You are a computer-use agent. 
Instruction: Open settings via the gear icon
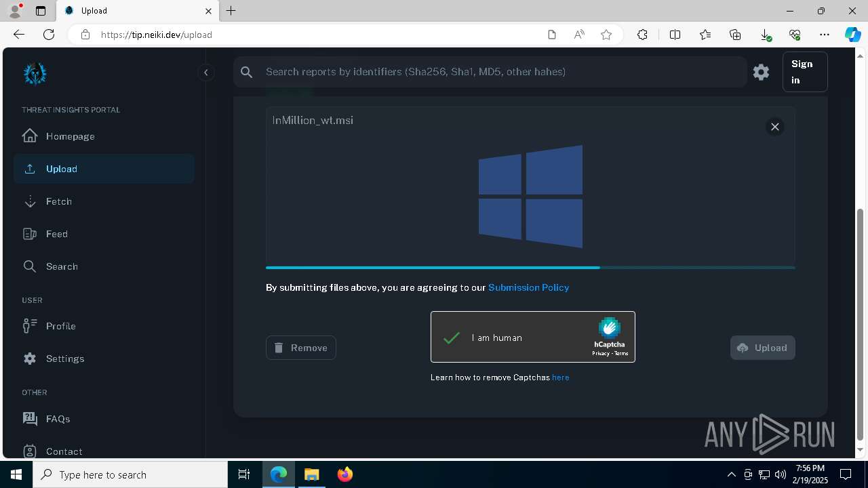(x=761, y=72)
